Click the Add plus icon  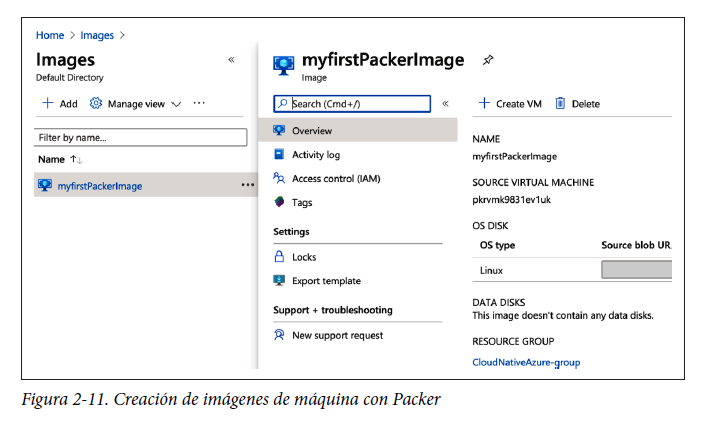coord(47,103)
